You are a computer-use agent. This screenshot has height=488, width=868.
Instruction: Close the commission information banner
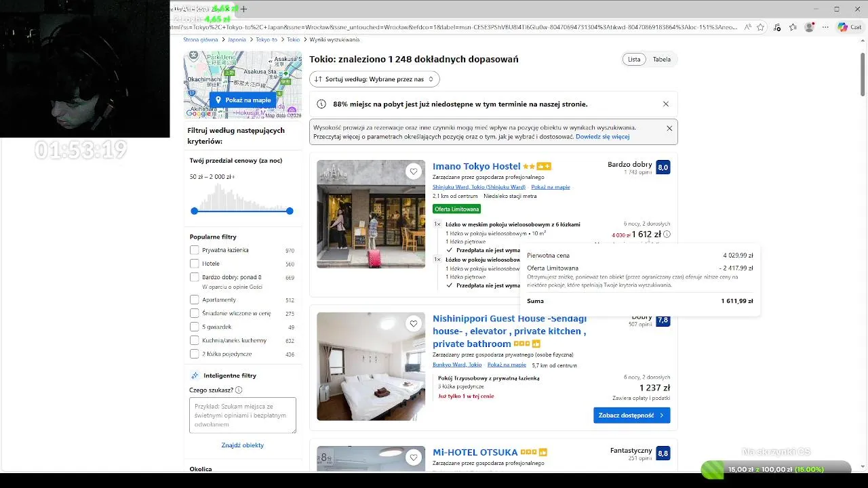(669, 128)
